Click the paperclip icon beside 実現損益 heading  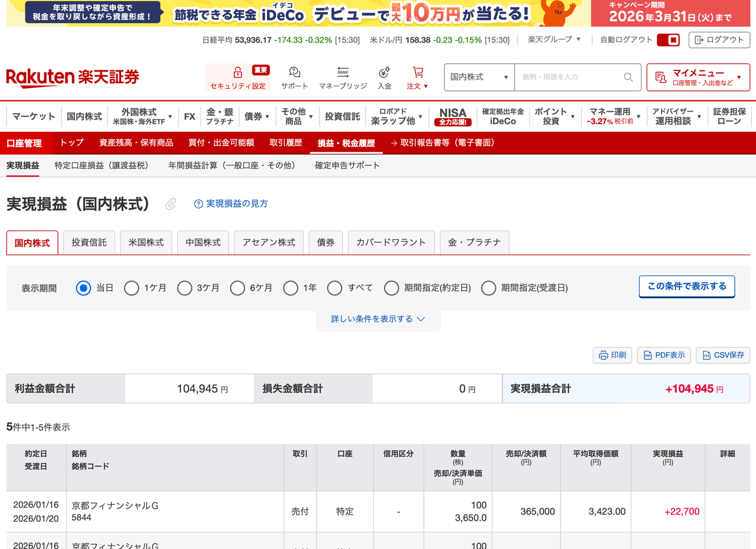[171, 204]
